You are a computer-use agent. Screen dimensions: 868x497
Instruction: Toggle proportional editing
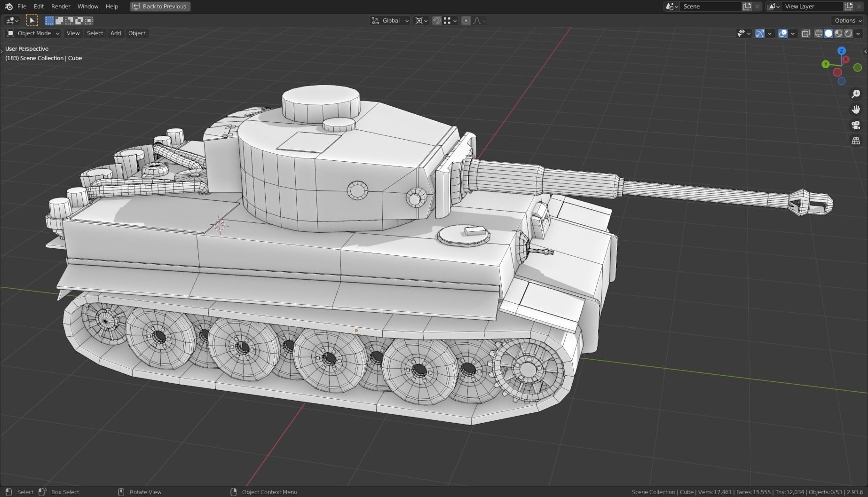[x=466, y=20]
